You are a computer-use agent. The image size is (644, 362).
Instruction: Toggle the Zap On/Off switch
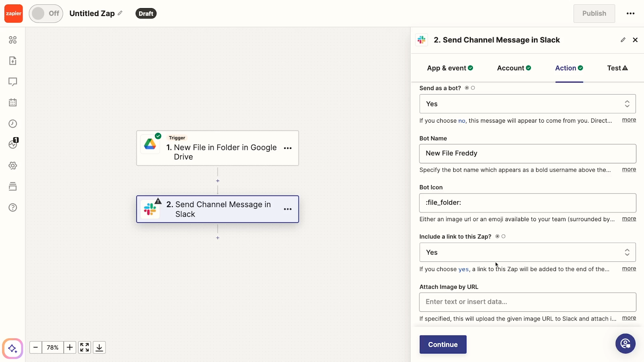coord(46,14)
